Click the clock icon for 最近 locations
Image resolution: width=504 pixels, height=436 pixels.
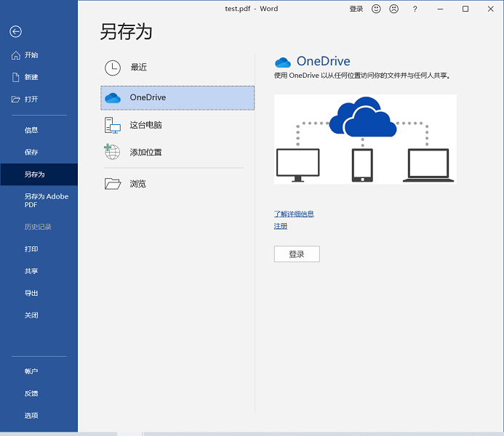113,68
